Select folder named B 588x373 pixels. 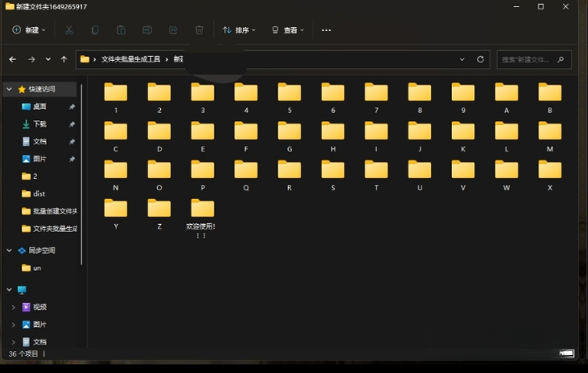(x=550, y=98)
